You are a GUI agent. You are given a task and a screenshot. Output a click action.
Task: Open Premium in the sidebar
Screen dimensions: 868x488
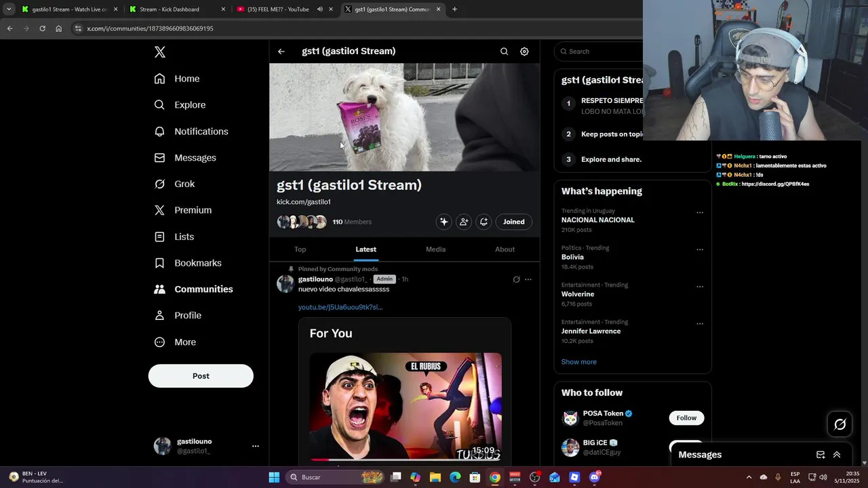click(x=182, y=210)
